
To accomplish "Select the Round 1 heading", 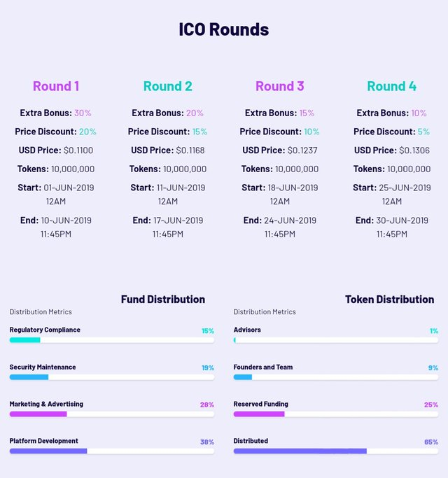I will pos(56,86).
